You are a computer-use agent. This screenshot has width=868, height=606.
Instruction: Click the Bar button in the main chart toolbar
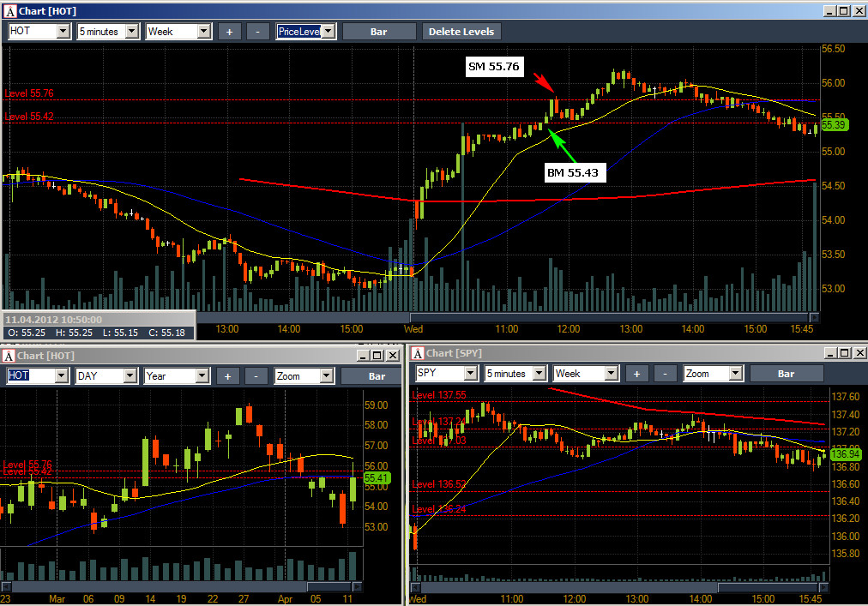(378, 32)
